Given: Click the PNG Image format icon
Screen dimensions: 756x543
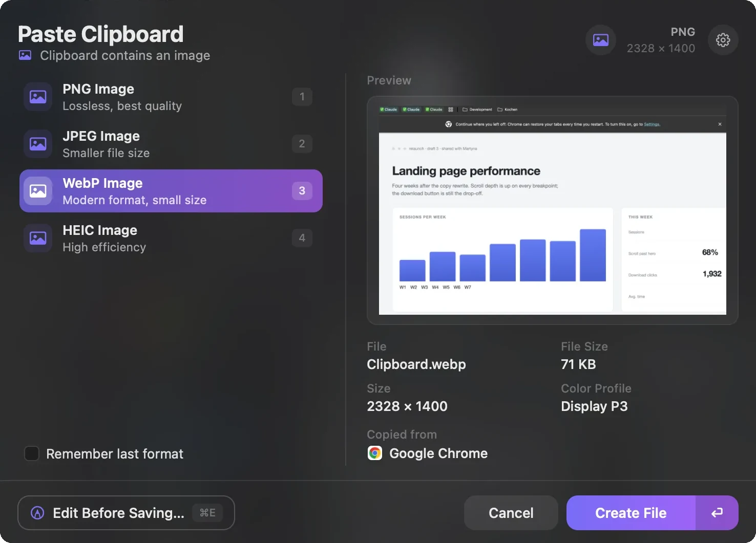Looking at the screenshot, I should coord(38,97).
